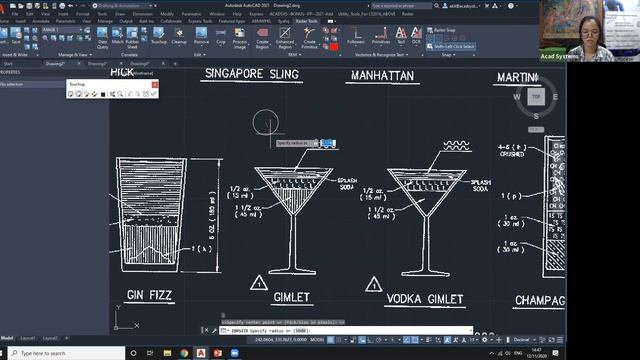
Task: Open the Modify menu
Action: 167,14
